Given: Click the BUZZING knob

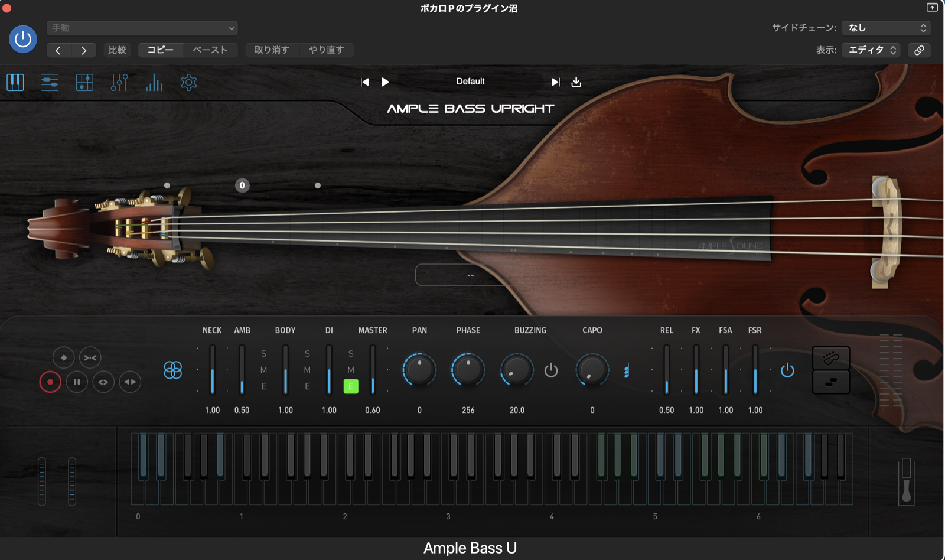Looking at the screenshot, I should [517, 370].
